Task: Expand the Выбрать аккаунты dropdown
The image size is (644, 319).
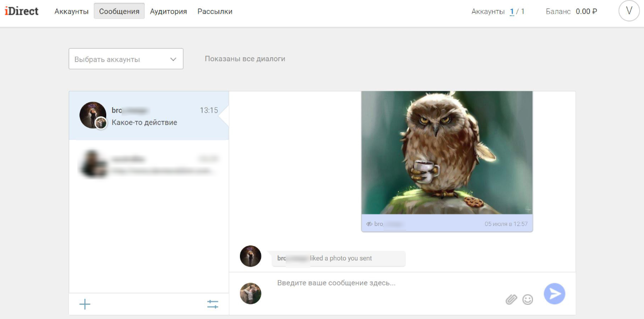Action: (126, 59)
